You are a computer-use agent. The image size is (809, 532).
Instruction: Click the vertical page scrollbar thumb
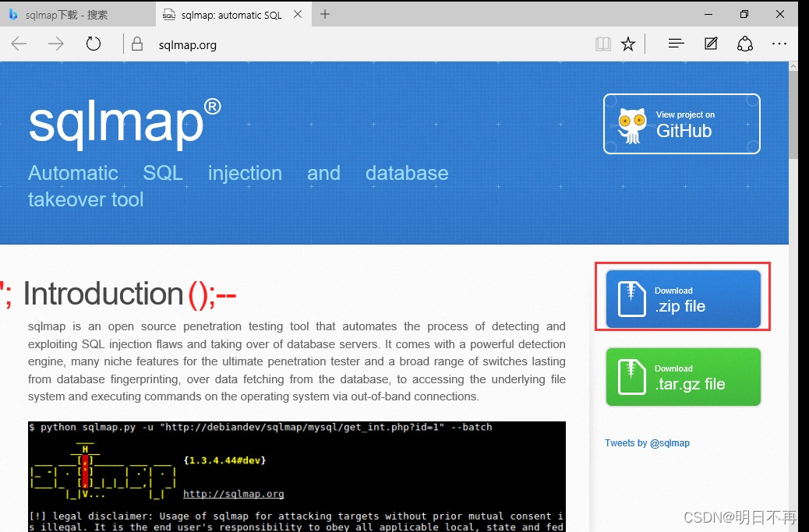pos(793,115)
